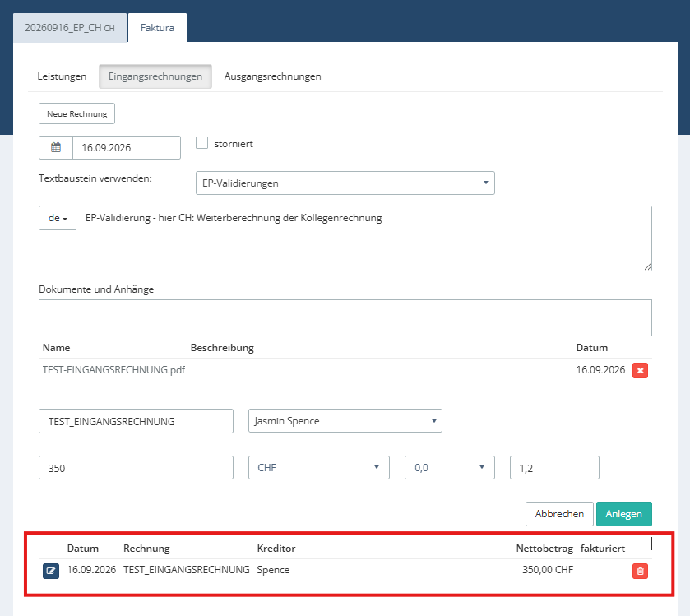This screenshot has height=616, width=690.
Task: Delete the Spence invoice with the trash icon
Action: [x=640, y=571]
